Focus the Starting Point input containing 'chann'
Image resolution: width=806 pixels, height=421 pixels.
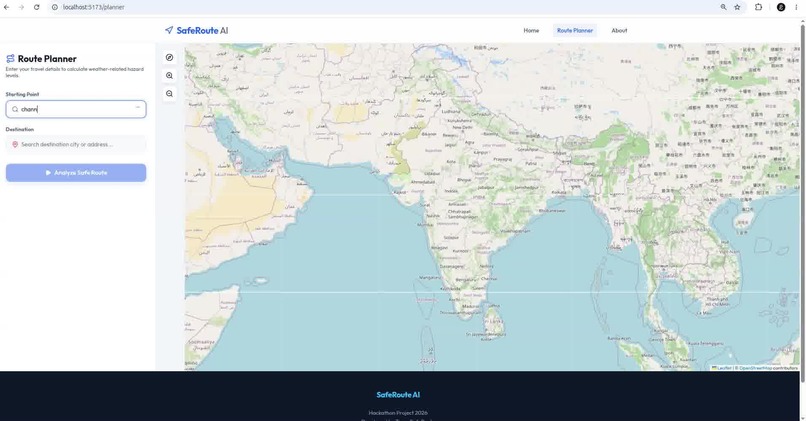point(76,109)
